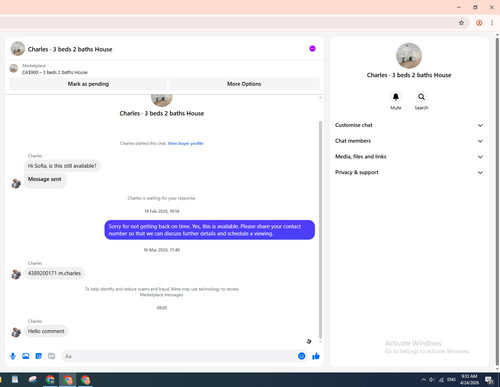Open the GIF picker icon
This screenshot has height=387, width=500.
pos(51,356)
